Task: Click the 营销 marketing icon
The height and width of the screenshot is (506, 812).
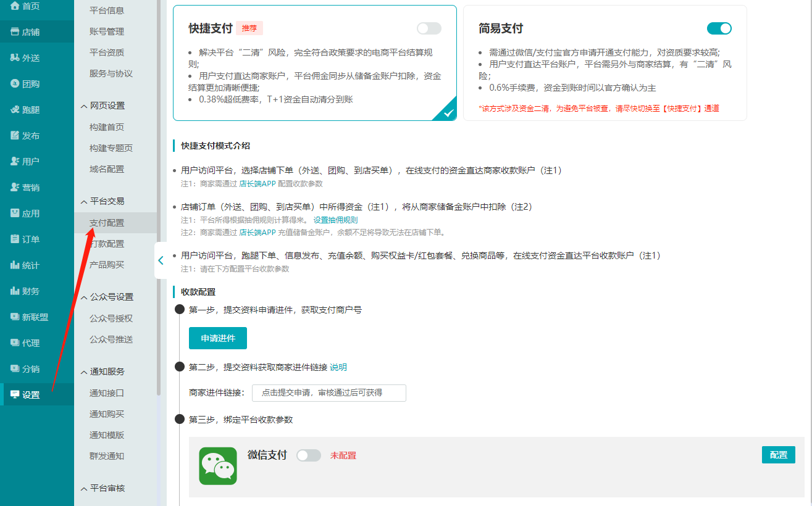Action: point(15,187)
